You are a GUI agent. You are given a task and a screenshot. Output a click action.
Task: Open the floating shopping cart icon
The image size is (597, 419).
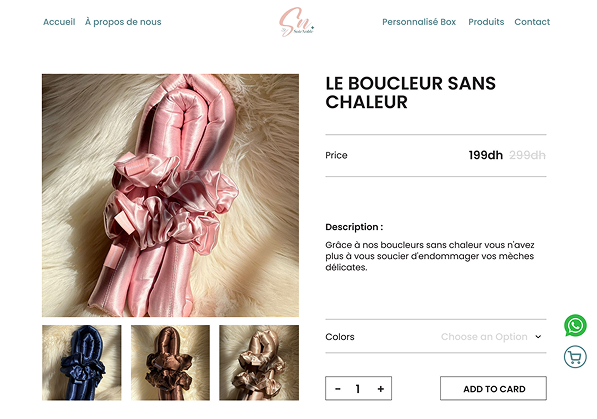pos(575,357)
